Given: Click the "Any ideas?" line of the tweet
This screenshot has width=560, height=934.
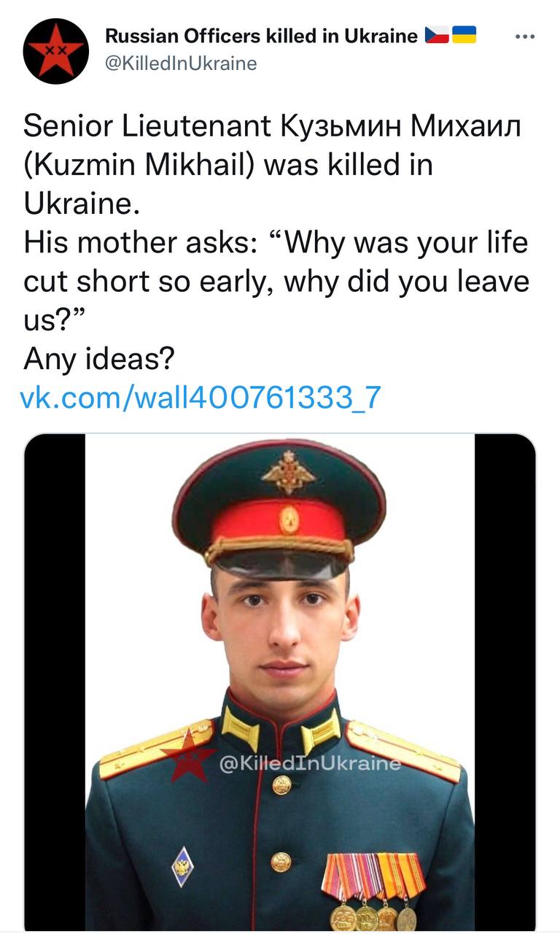Looking at the screenshot, I should (x=99, y=358).
